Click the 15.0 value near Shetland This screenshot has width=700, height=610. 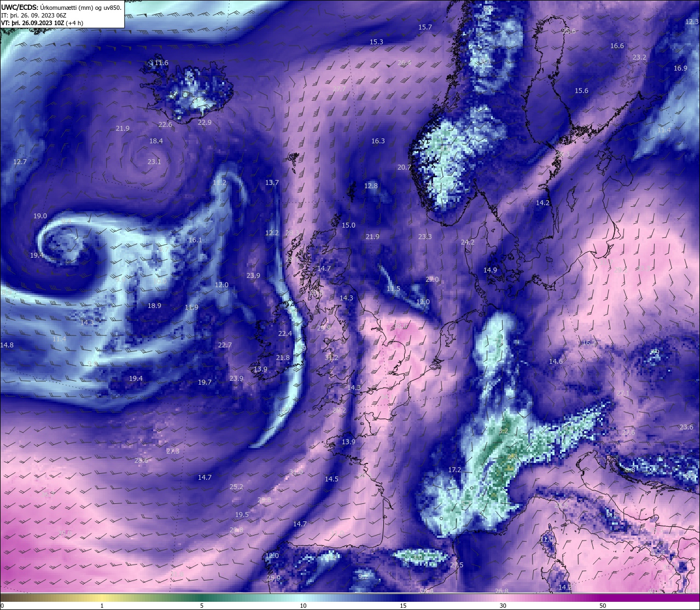pyautogui.click(x=348, y=225)
